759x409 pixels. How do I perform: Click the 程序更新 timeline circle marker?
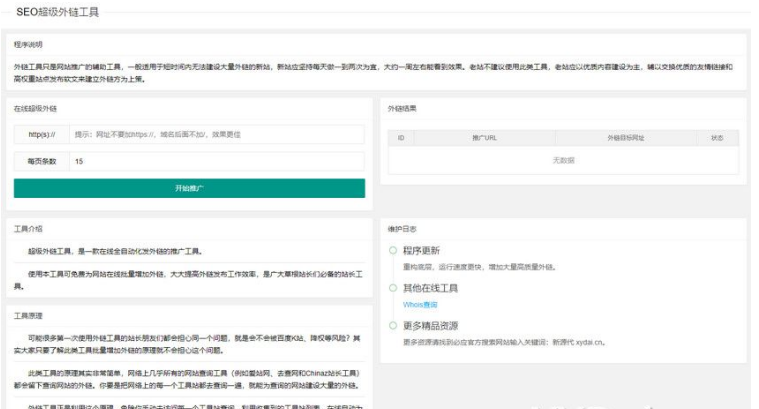tap(393, 251)
